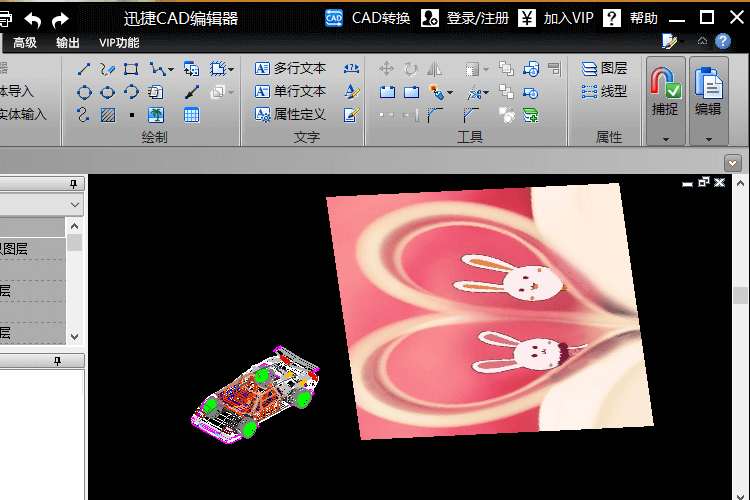Select the freehand sketch pencil tool
Screen dimensions: 750x500
coord(108,69)
